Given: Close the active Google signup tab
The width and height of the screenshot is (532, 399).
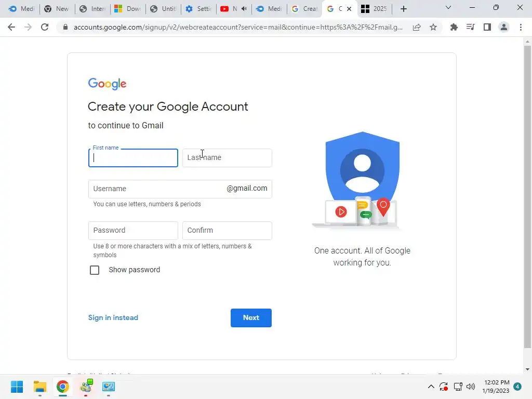Looking at the screenshot, I should coord(349,9).
